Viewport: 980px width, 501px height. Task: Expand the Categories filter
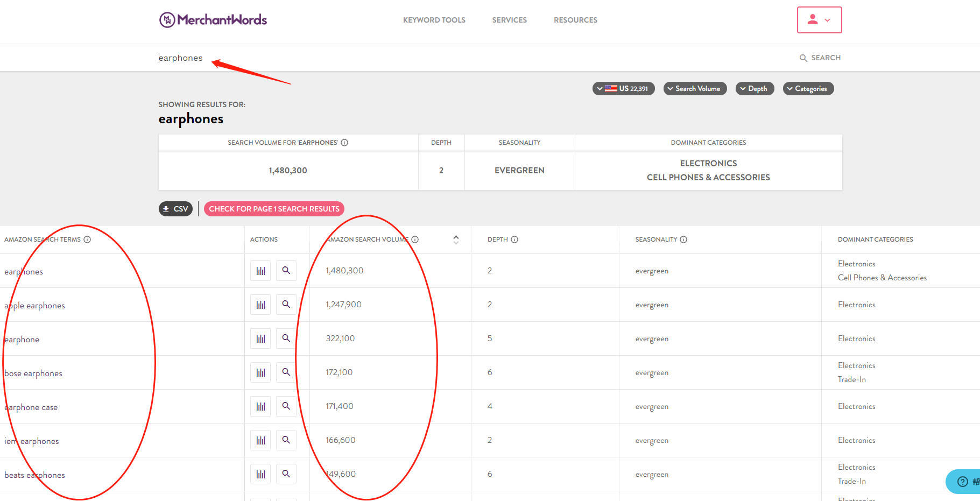click(808, 89)
